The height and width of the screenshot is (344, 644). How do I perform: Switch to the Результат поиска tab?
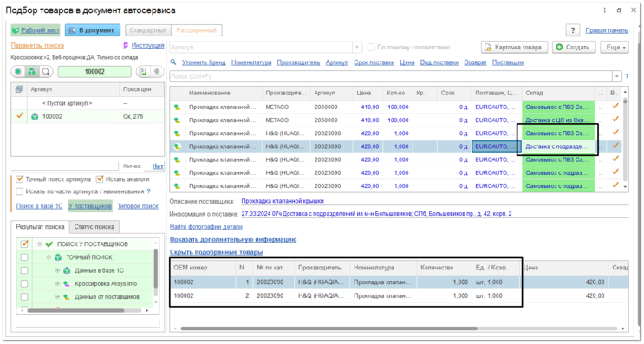click(x=40, y=227)
